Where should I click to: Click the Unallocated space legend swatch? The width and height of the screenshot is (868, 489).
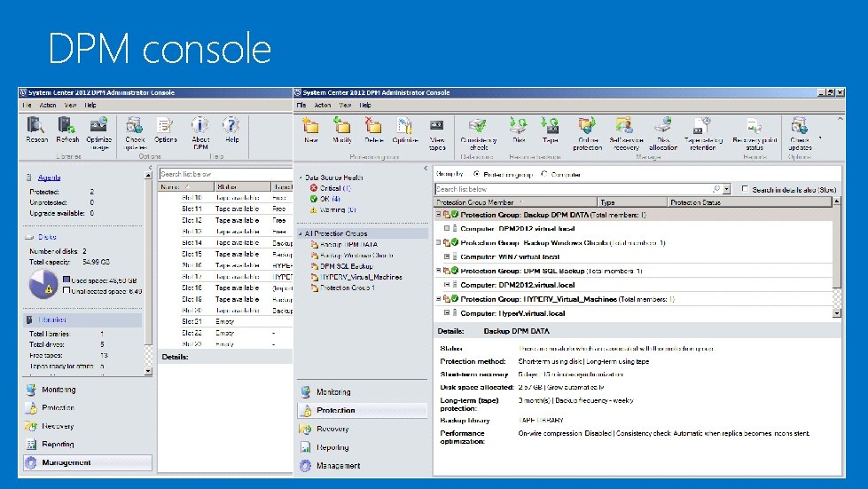pyautogui.click(x=66, y=290)
